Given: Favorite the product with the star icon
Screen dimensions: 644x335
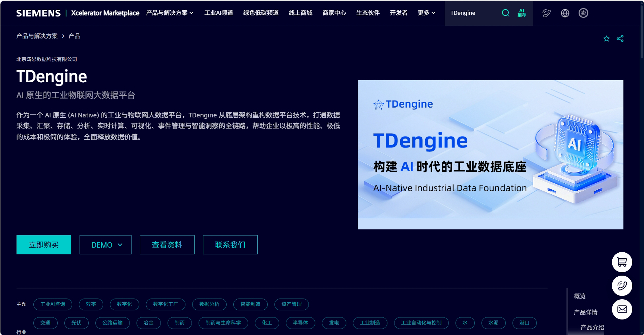Looking at the screenshot, I should 607,38.
